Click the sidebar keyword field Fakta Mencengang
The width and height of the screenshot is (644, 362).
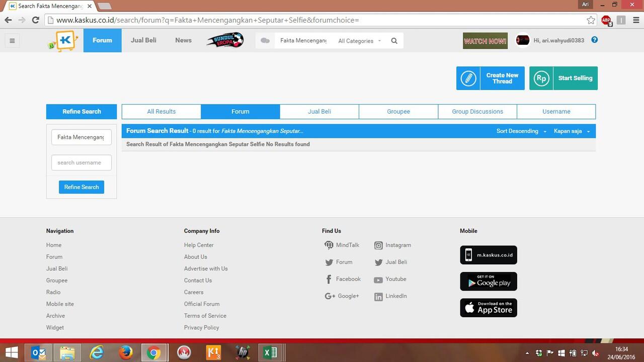[x=82, y=137]
